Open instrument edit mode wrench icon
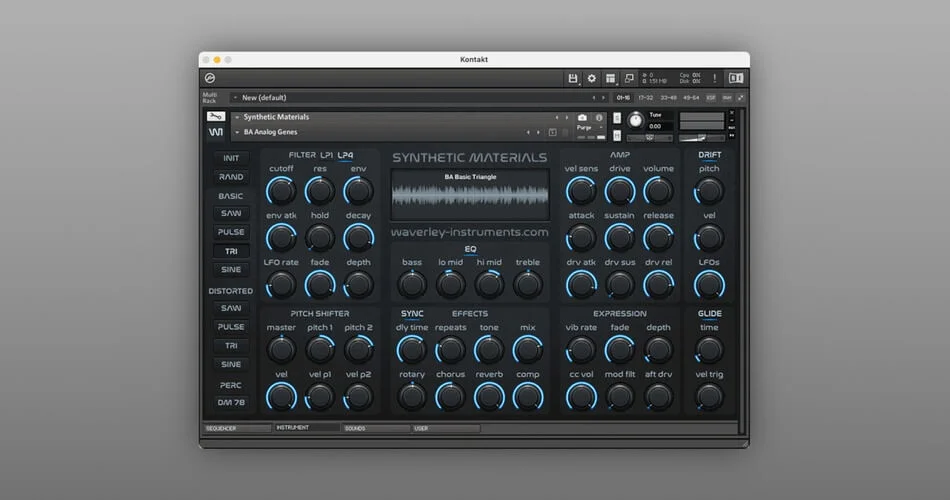Screen dimensions: 950x500 (216, 116)
